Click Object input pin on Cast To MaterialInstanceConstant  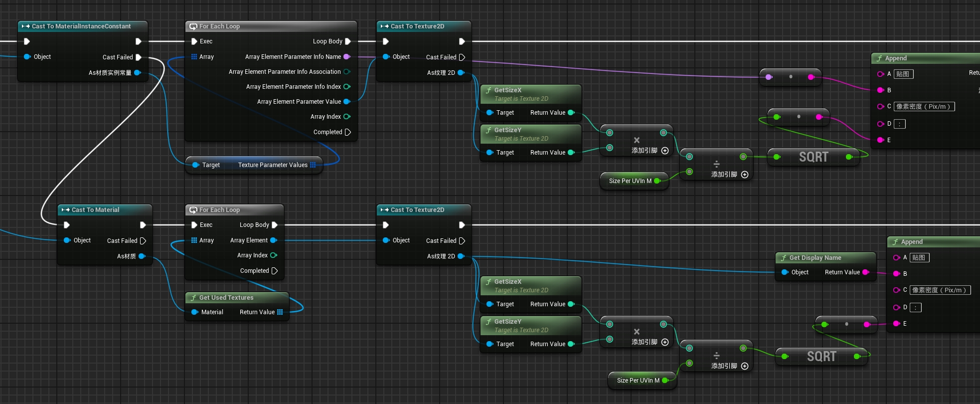(27, 57)
